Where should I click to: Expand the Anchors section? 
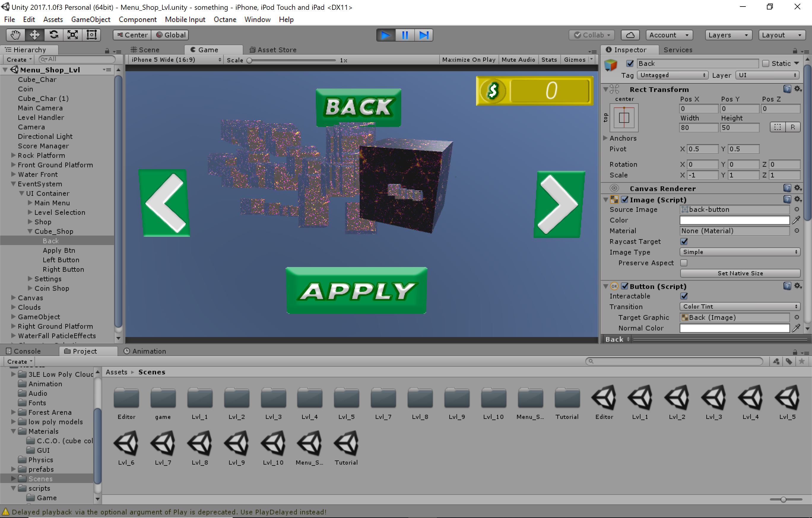coord(605,138)
